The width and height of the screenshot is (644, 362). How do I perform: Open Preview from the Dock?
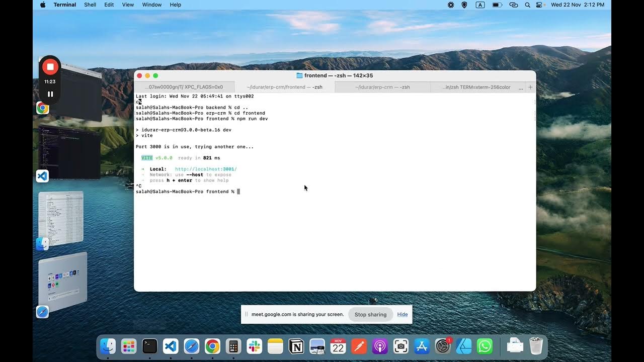pos(317,346)
